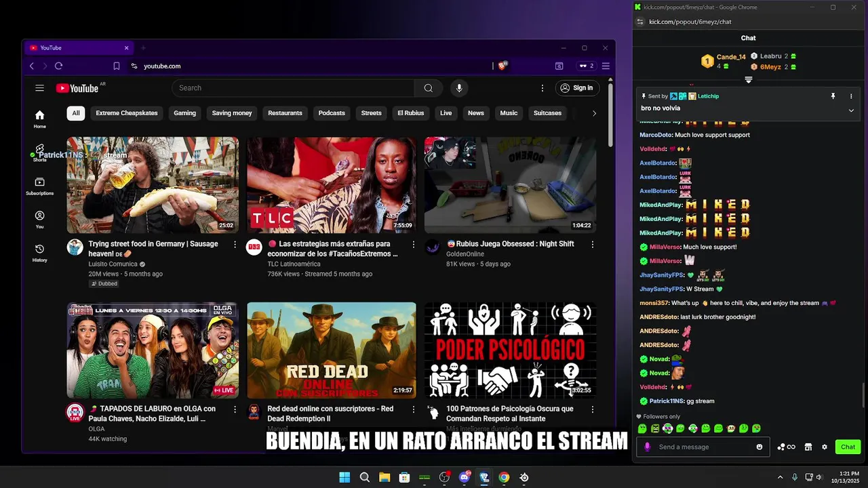Click the green Chat send button
This screenshot has width=868, height=488.
point(848,447)
